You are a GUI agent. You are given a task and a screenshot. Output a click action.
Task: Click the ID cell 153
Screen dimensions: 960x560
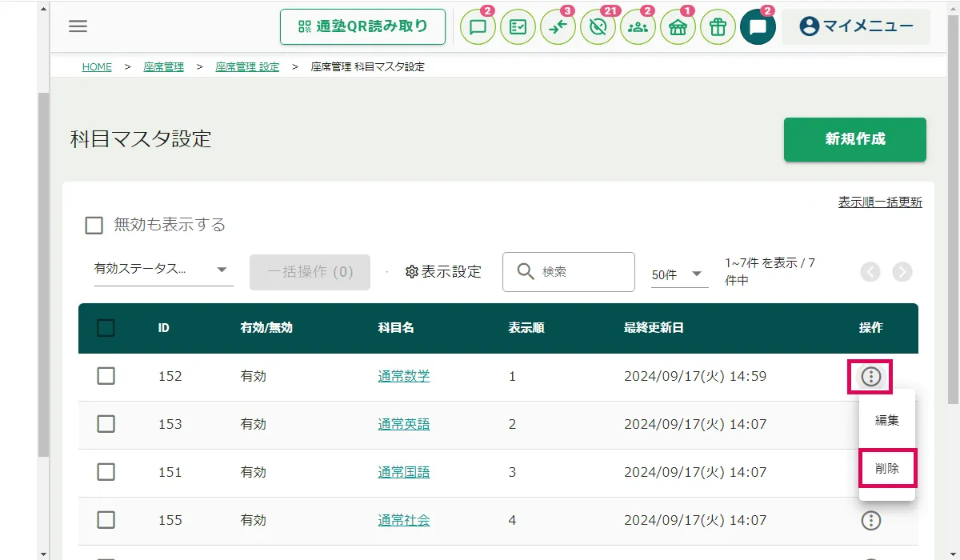tap(170, 424)
